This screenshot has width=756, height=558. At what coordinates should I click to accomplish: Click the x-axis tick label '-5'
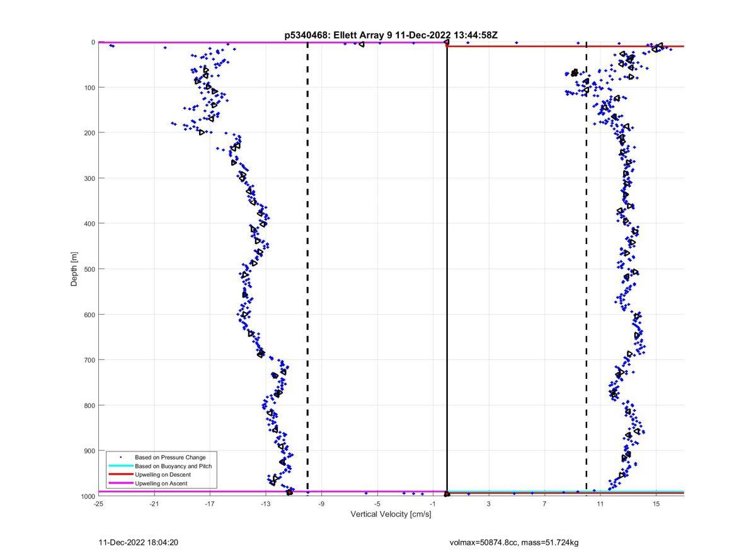coord(377,504)
